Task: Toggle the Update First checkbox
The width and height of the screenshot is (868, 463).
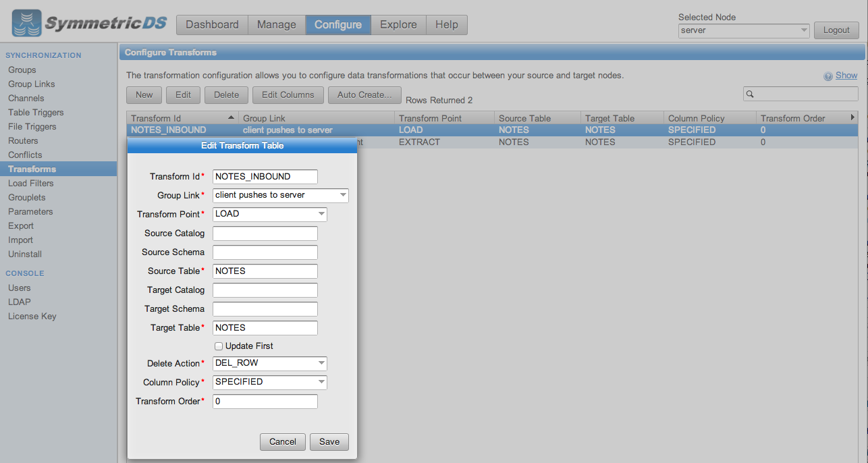Action: coord(219,346)
